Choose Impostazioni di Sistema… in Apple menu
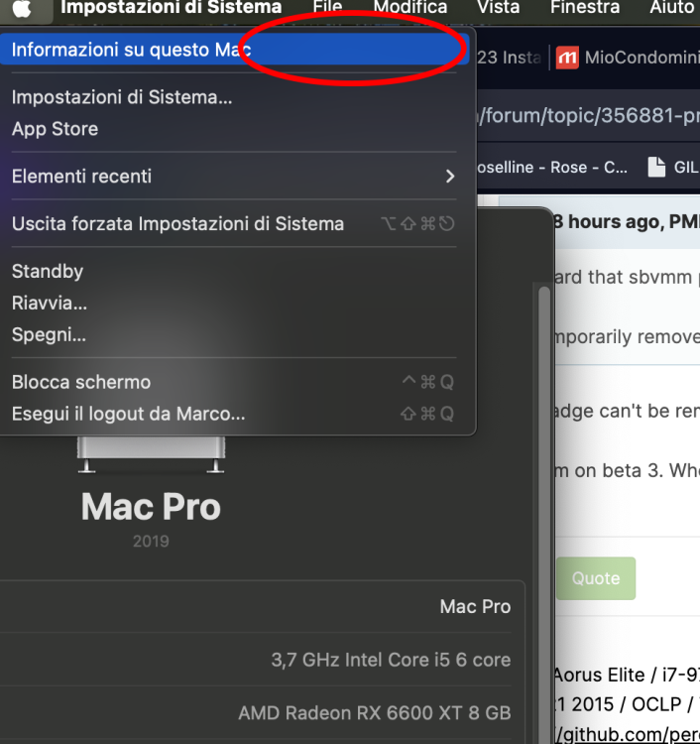Screen dimensions: 700x744 234,97
